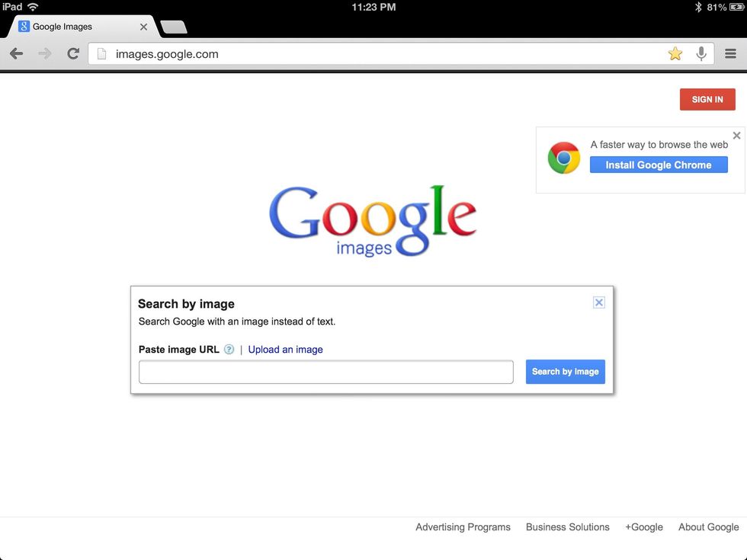Close the Search by image dialog
Screen dimensions: 747x560
click(599, 302)
